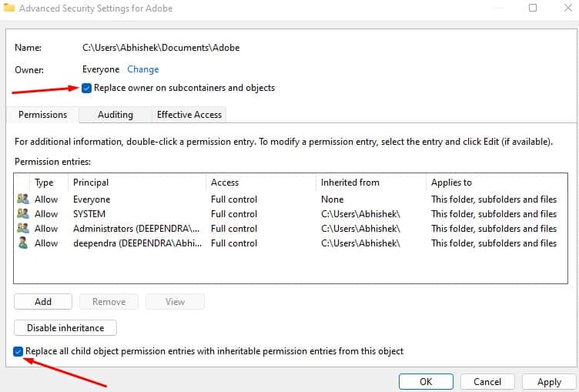The height and width of the screenshot is (392, 579).
Task: Close the Advanced Security Settings window
Action: [568, 8]
